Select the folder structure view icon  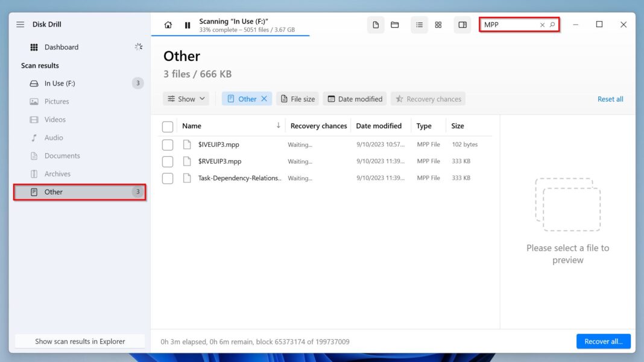pos(395,25)
